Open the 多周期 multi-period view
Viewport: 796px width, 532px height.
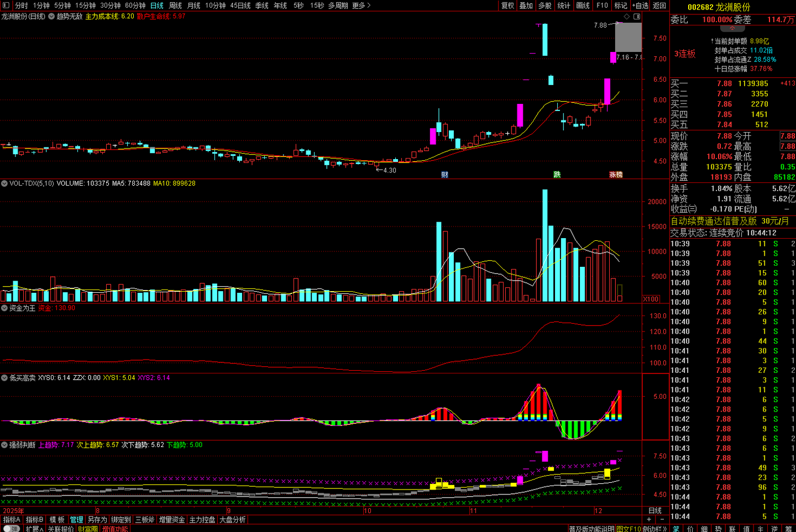click(338, 6)
